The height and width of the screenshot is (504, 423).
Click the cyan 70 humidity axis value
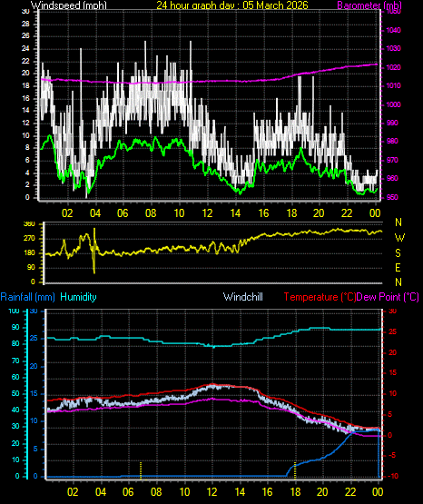pyautogui.click(x=15, y=361)
